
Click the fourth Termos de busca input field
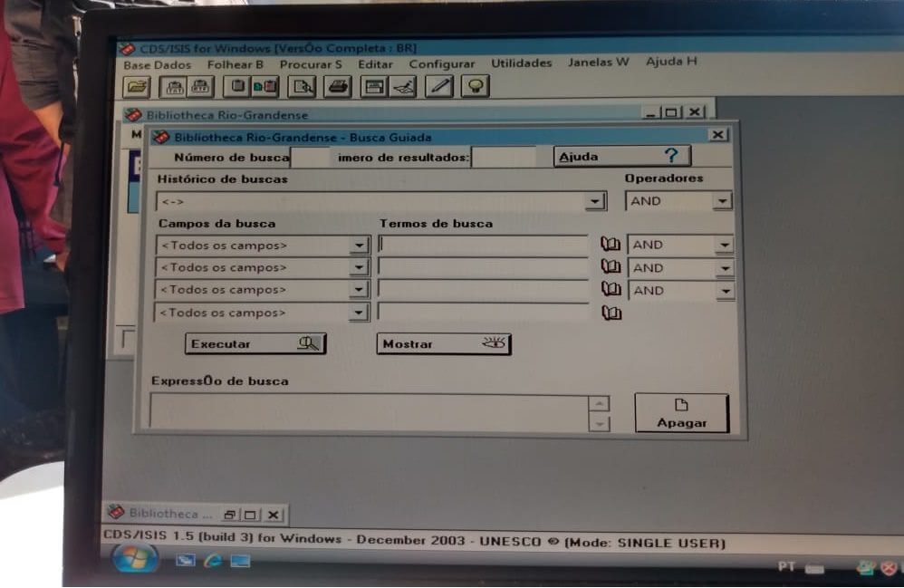coord(483,312)
